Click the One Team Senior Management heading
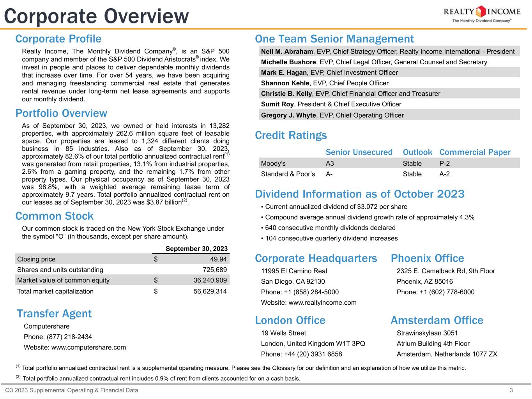The image size is (532, 399). click(334, 39)
